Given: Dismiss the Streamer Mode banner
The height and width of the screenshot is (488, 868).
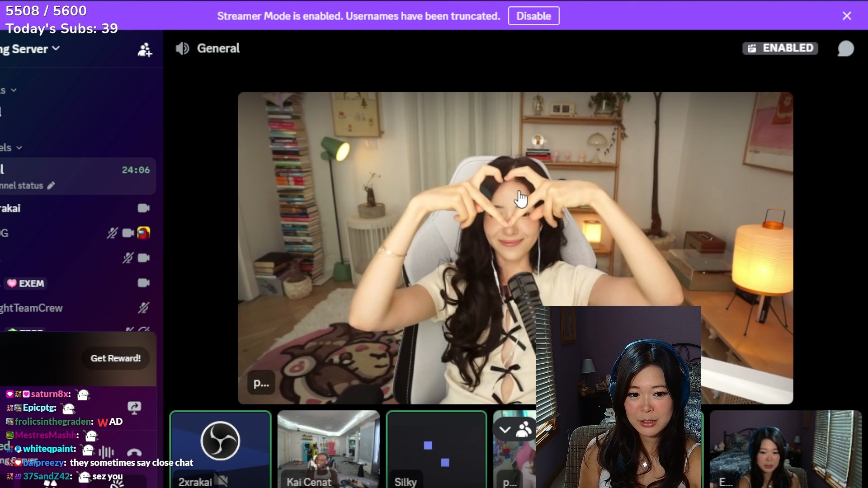Looking at the screenshot, I should point(847,16).
